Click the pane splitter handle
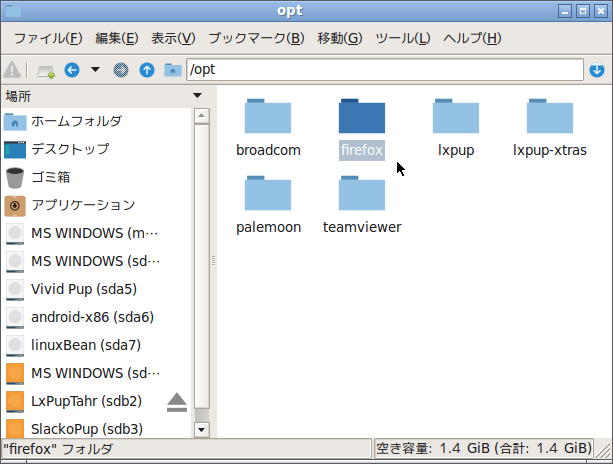Screen dimensions: 613x464 click(x=213, y=261)
